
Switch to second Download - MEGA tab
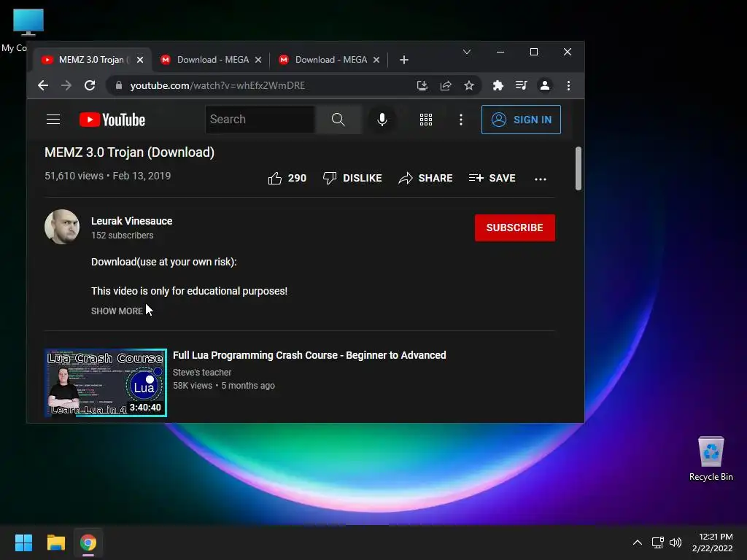click(331, 60)
